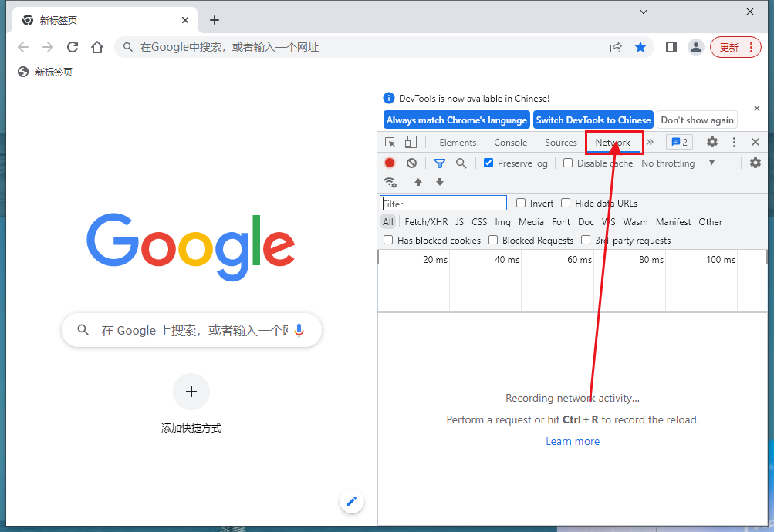774x532 pixels.
Task: Open network search magnifier icon
Action: tap(461, 163)
